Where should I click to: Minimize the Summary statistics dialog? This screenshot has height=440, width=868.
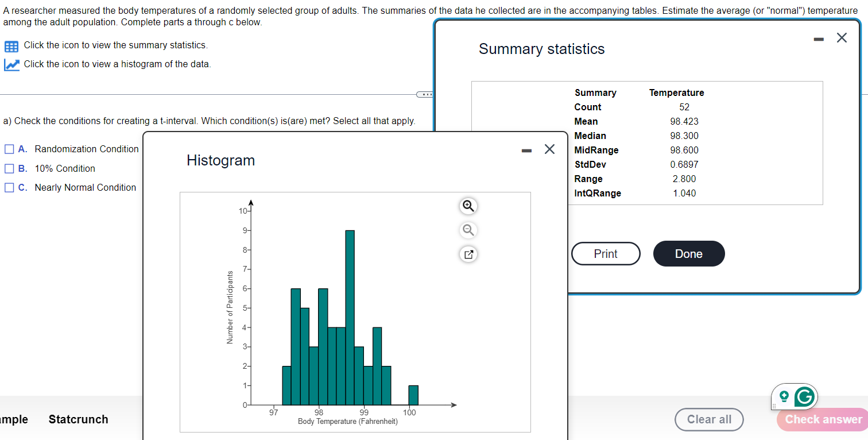819,38
